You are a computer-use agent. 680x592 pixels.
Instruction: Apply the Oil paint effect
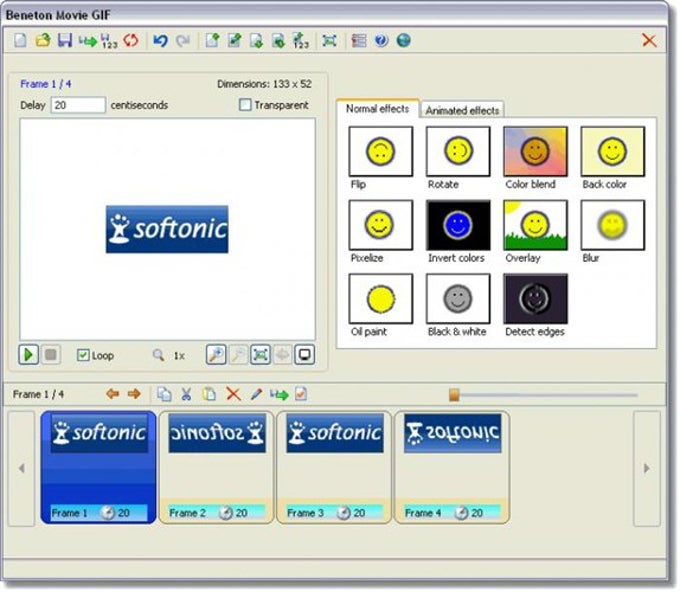tap(381, 299)
